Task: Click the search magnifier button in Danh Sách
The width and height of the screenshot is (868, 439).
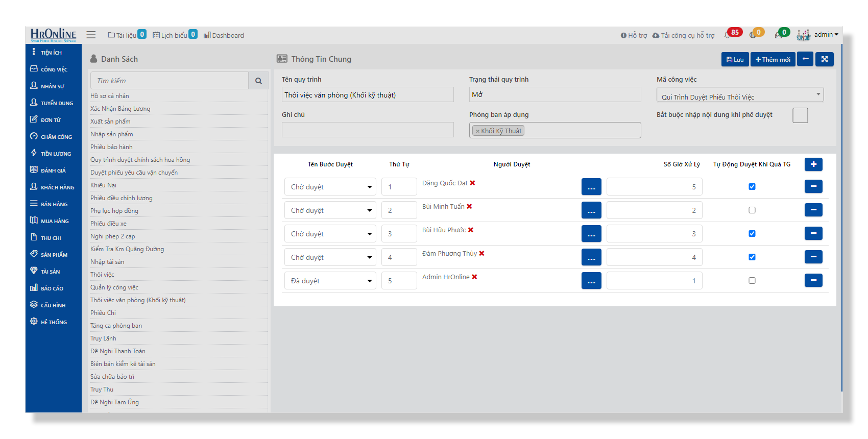Action: click(x=258, y=81)
